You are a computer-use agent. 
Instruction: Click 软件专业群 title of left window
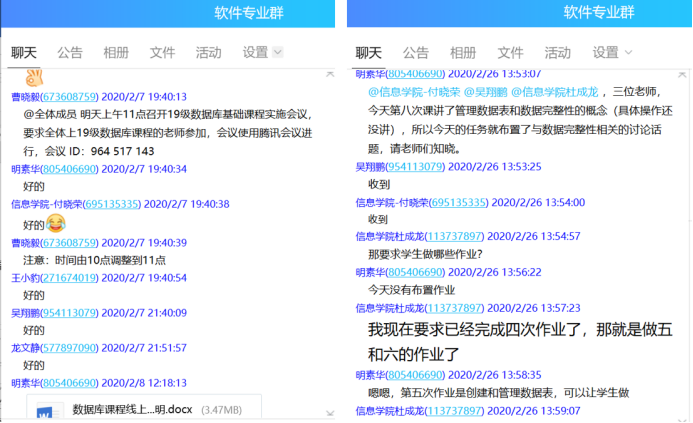coord(249,12)
